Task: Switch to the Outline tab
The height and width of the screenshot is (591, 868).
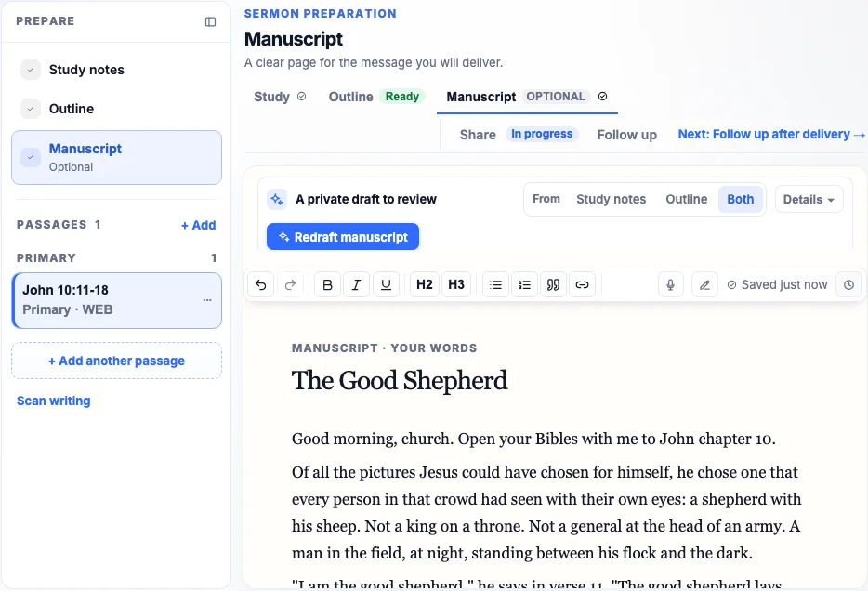Action: tap(376, 97)
